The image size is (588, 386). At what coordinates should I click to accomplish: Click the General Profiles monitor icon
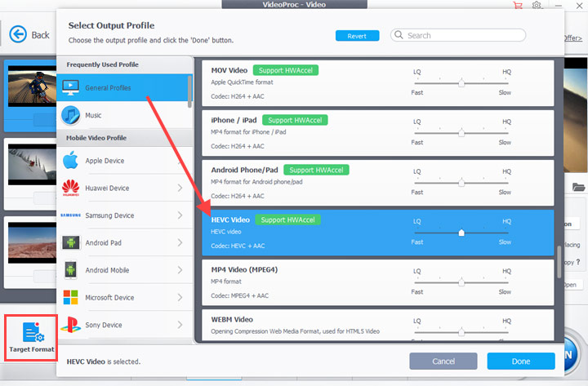tap(70, 87)
